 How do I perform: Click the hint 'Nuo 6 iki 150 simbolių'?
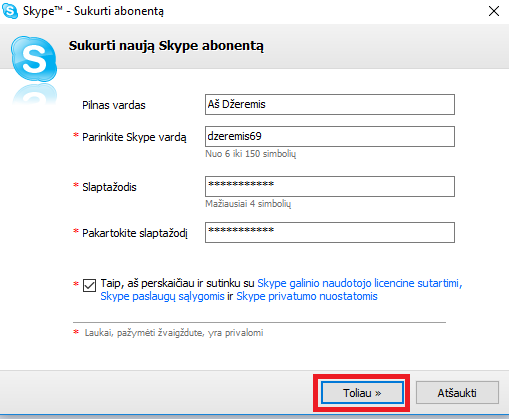251,154
